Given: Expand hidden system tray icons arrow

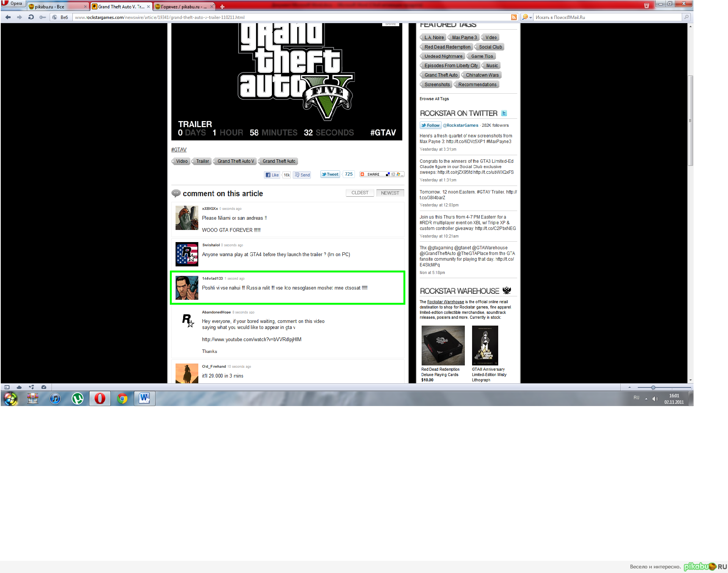Looking at the screenshot, I should click(646, 398).
